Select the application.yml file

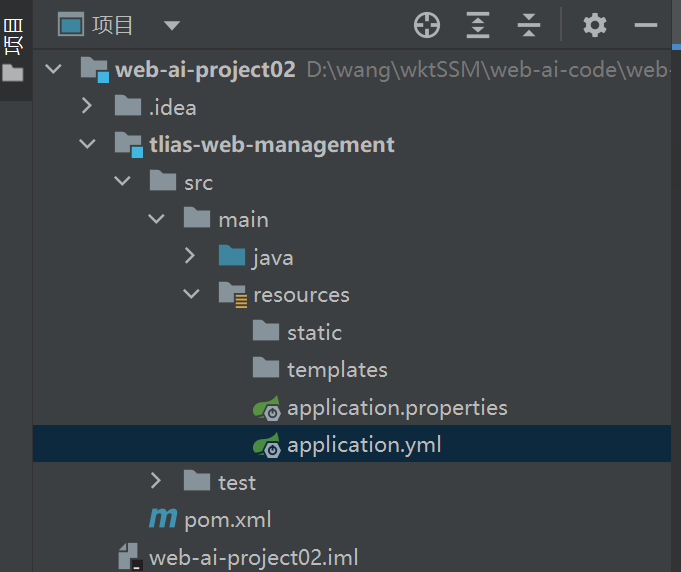[x=364, y=445]
